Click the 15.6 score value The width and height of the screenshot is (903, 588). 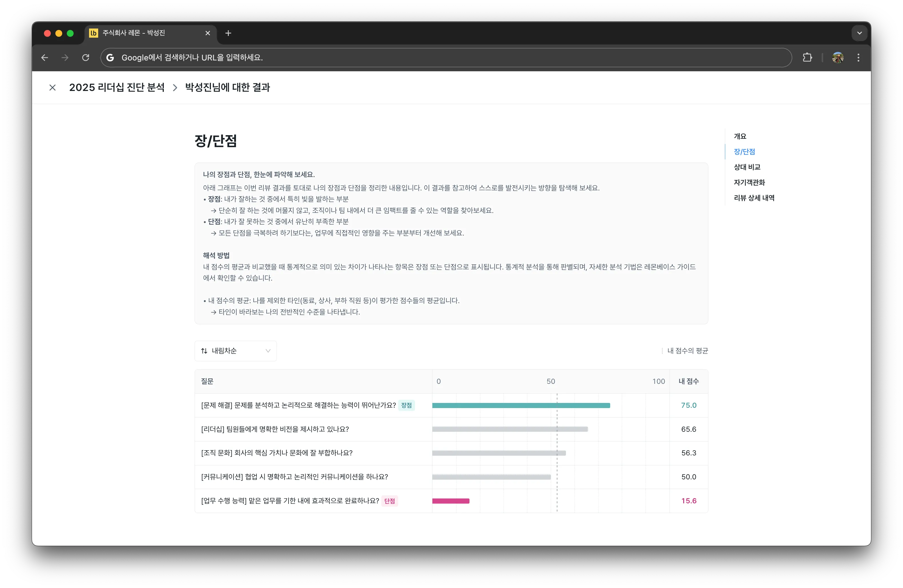(689, 501)
